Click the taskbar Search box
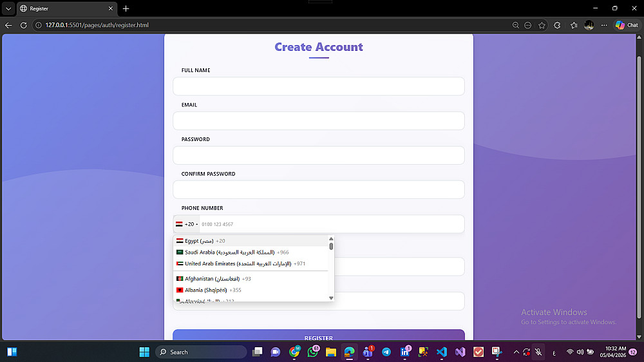 201,352
